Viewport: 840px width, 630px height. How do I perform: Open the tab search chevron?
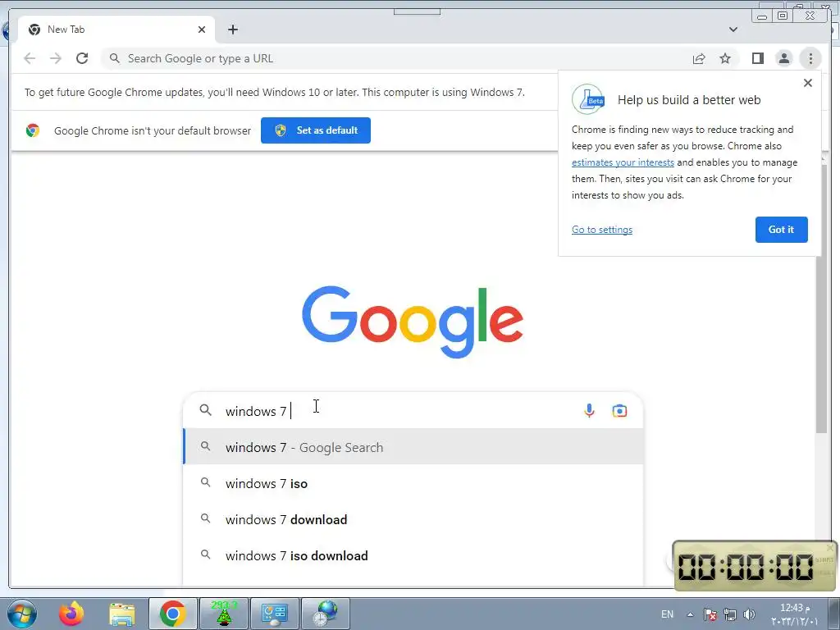tap(733, 30)
